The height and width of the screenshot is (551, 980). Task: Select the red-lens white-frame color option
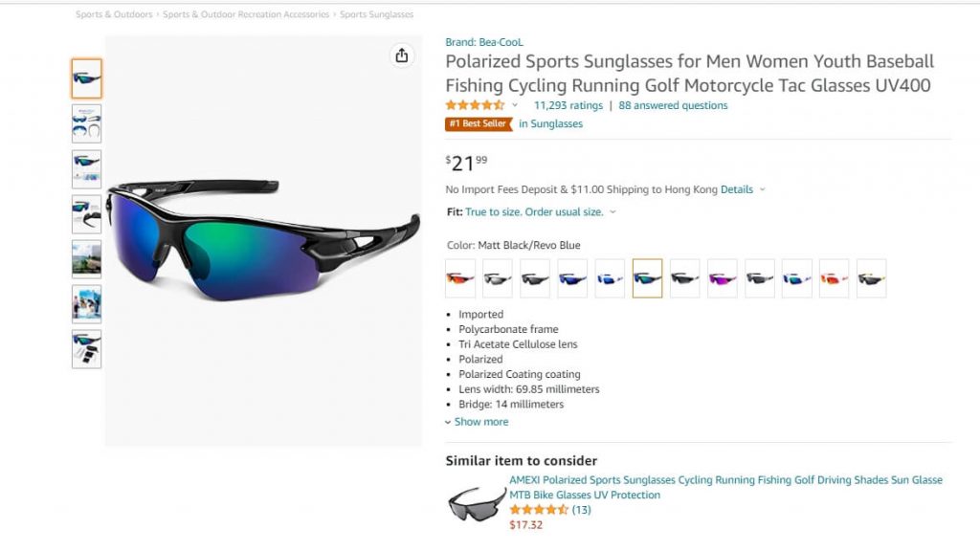pyautogui.click(x=835, y=278)
